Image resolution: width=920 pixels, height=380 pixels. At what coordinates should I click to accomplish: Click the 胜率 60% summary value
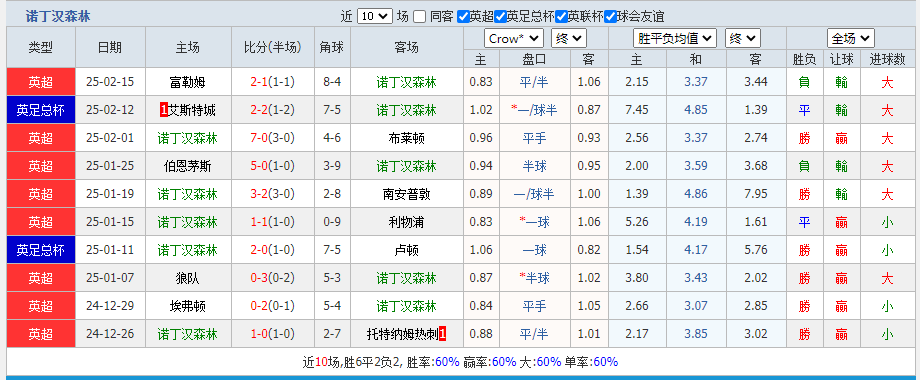447,362
